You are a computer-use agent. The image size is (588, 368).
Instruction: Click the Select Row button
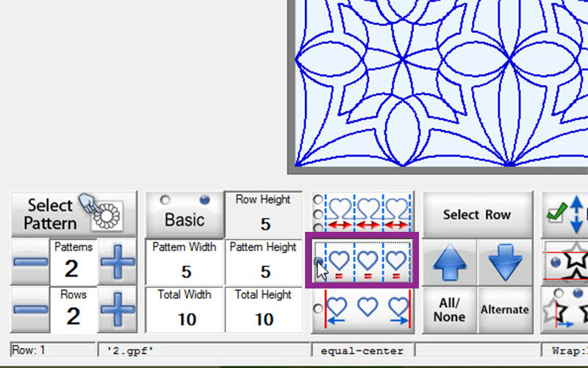(477, 214)
